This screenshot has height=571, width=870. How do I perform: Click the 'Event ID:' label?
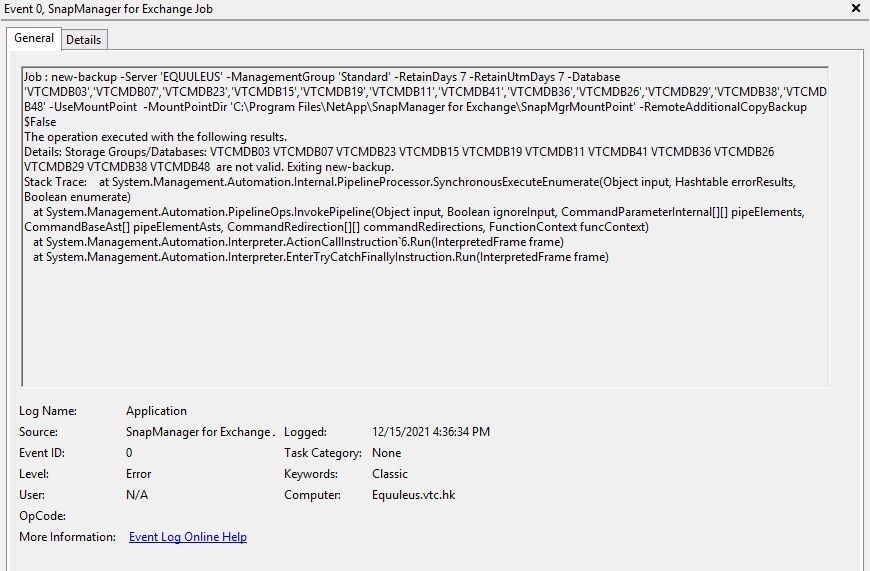tap(42, 453)
